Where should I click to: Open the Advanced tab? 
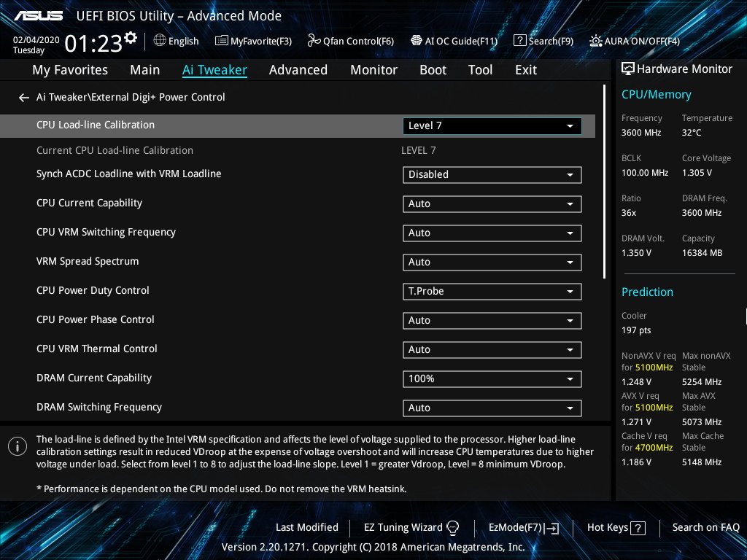(x=298, y=70)
